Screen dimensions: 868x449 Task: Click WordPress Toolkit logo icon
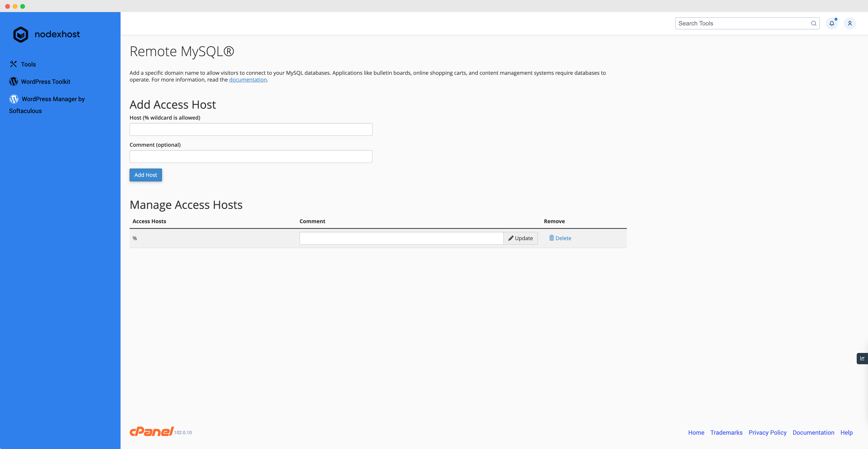tap(14, 82)
